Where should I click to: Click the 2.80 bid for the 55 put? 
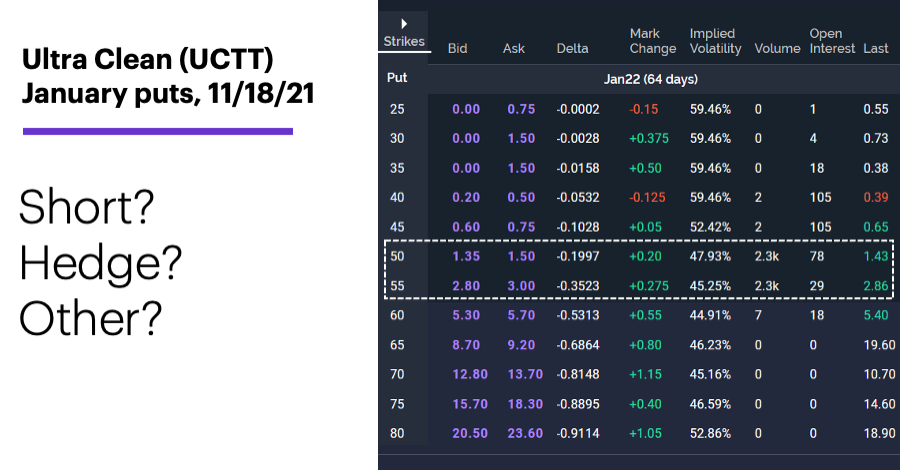tap(466, 286)
